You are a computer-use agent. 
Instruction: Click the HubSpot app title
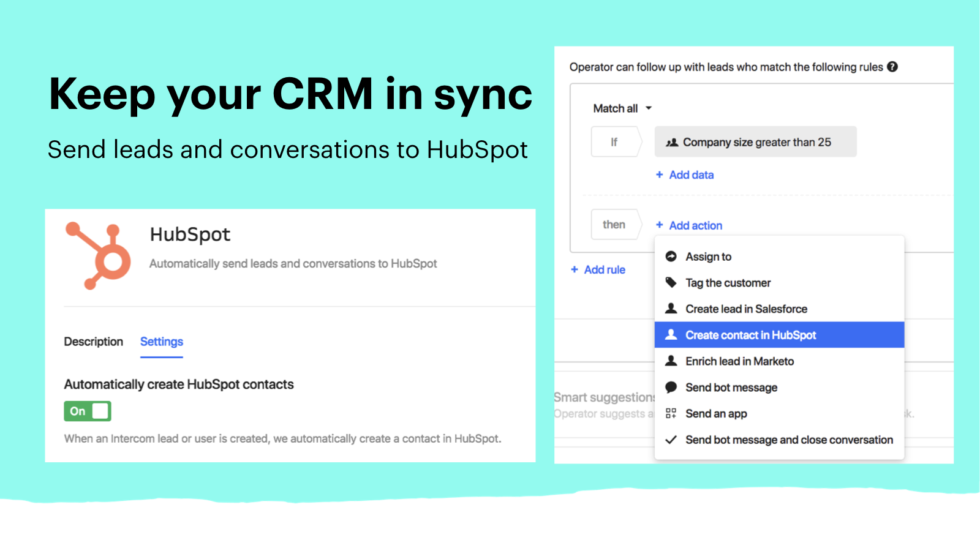pyautogui.click(x=190, y=234)
